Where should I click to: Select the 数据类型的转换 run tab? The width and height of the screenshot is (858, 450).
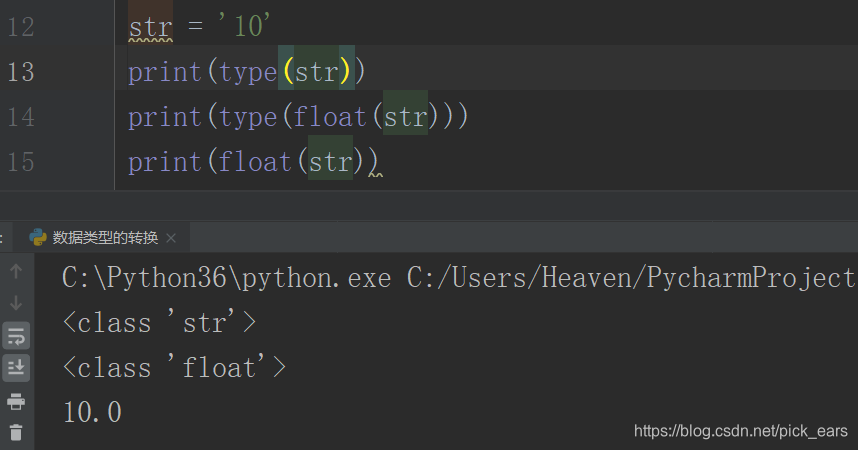[105, 238]
